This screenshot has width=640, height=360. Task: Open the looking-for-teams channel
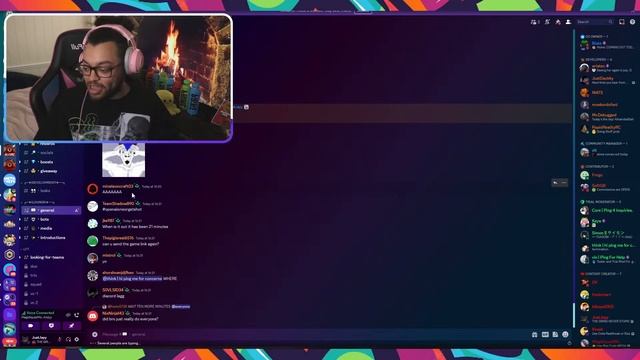47,257
